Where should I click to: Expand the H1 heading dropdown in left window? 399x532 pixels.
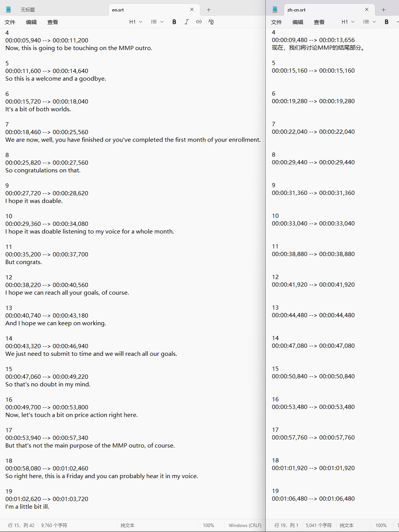[136, 22]
